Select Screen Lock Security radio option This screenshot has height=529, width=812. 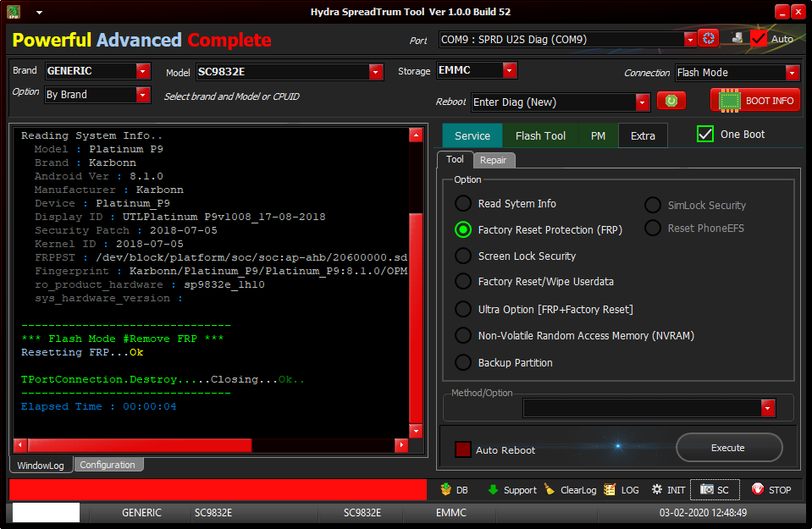[463, 256]
